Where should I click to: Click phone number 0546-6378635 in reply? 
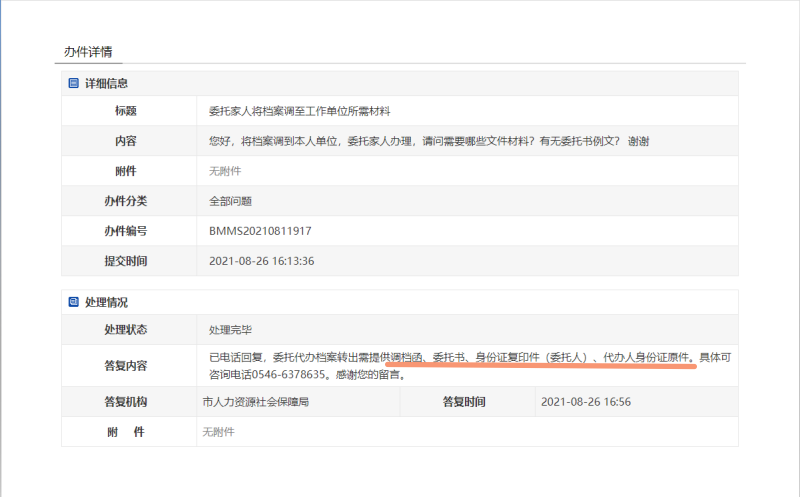pos(288,375)
